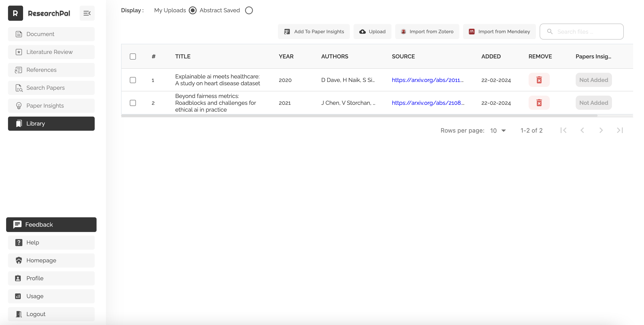Open the arxiv link for the 2020 paper
Image resolution: width=644 pixels, height=325 pixels.
[x=428, y=80]
